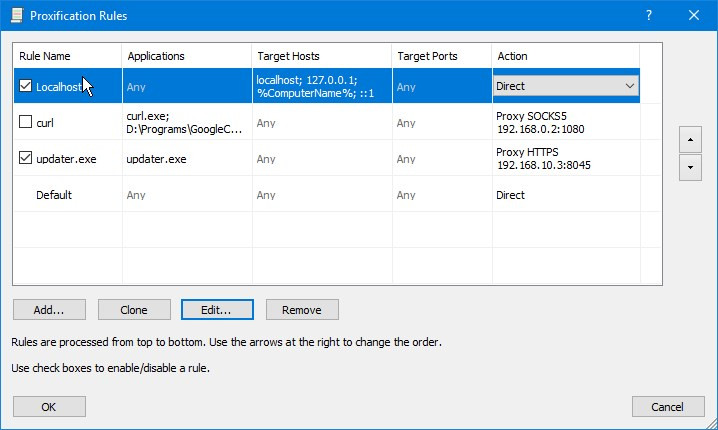This screenshot has height=430, width=718.
Task: Click curl.exe applications cell
Action: (x=187, y=122)
